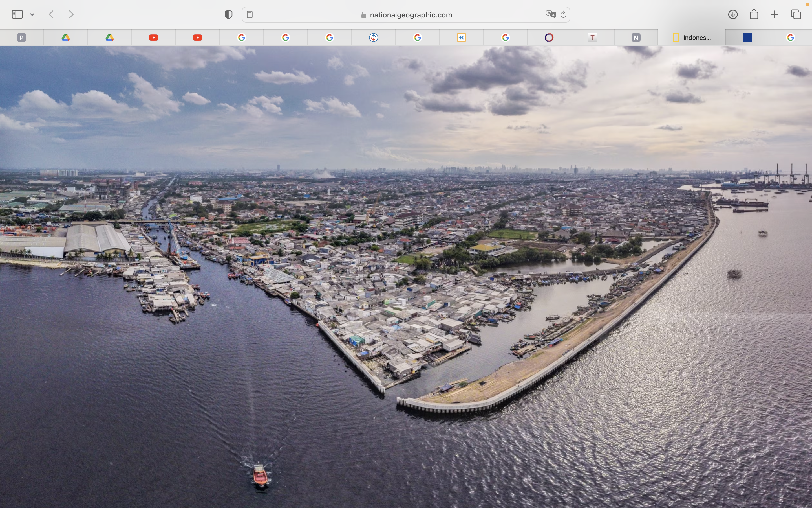Switch to the Google Drive tab next to the P tab
The width and height of the screenshot is (812, 508).
click(66, 37)
